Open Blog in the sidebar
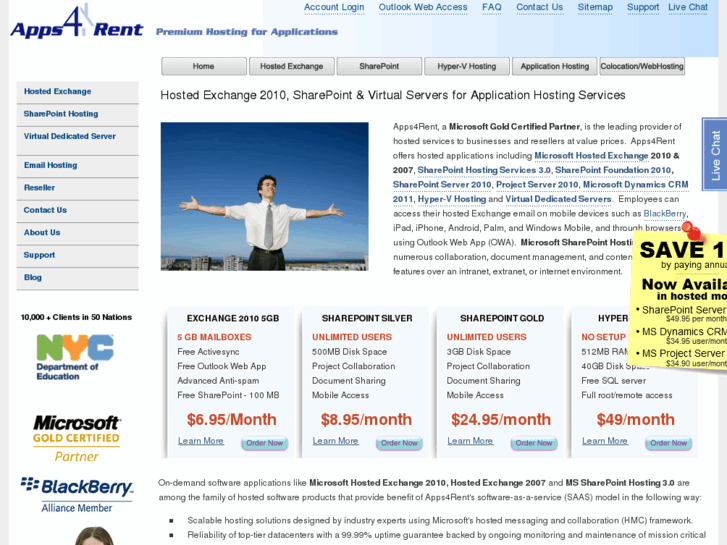 point(77,277)
